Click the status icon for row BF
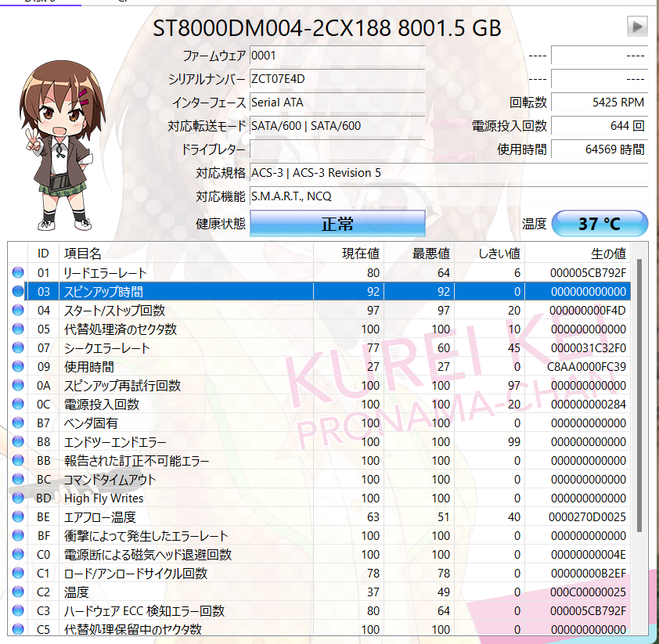 click(x=18, y=535)
